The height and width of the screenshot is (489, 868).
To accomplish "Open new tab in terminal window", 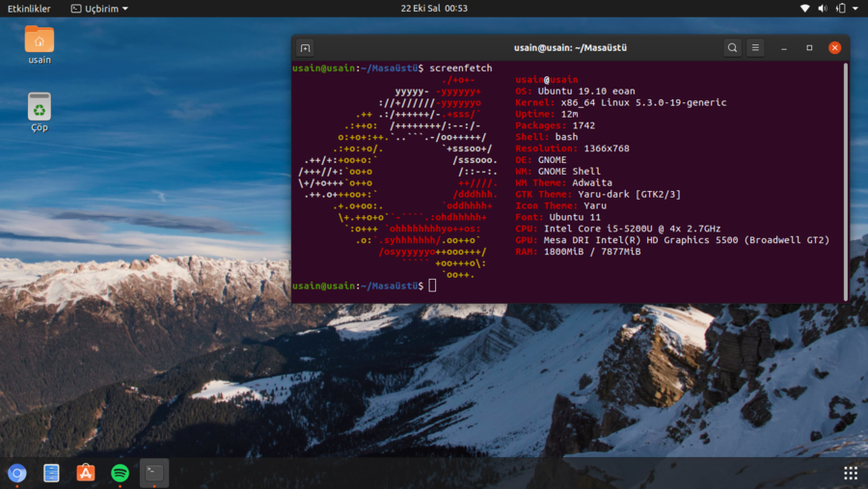I will [x=305, y=48].
